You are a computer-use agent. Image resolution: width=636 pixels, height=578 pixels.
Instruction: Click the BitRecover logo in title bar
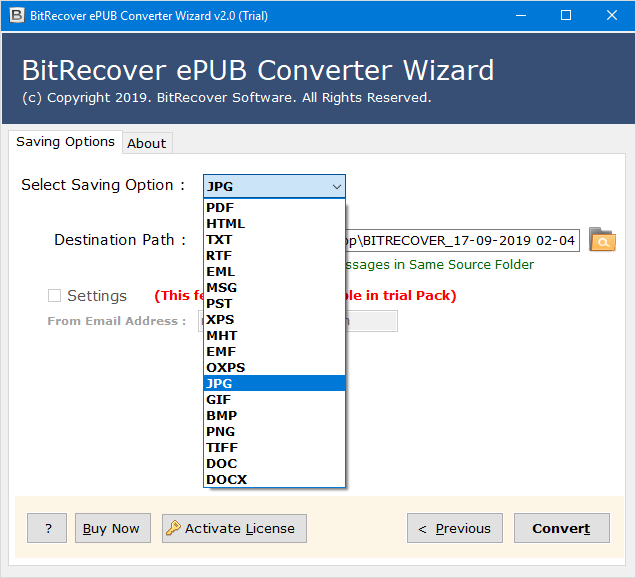16,15
